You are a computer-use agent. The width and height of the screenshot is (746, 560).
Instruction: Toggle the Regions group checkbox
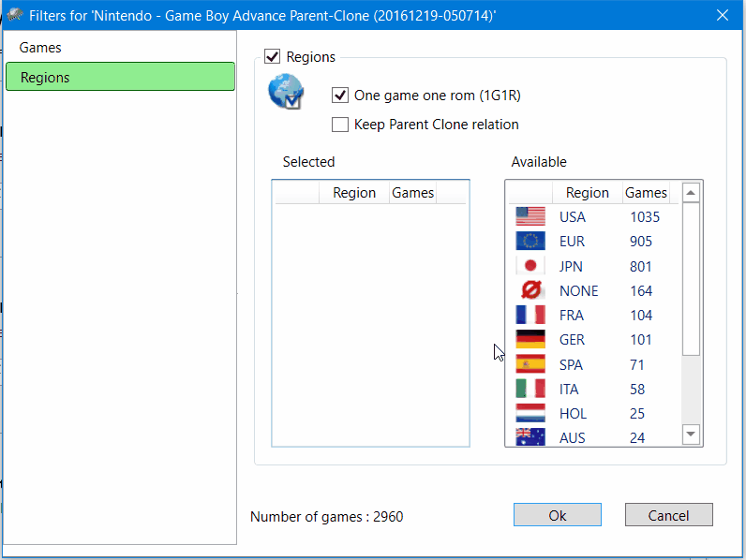pos(272,56)
